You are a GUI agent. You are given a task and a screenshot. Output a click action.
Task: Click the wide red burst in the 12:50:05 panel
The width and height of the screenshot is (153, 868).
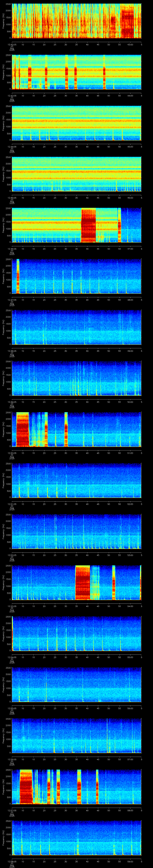pyautogui.click(x=23, y=430)
